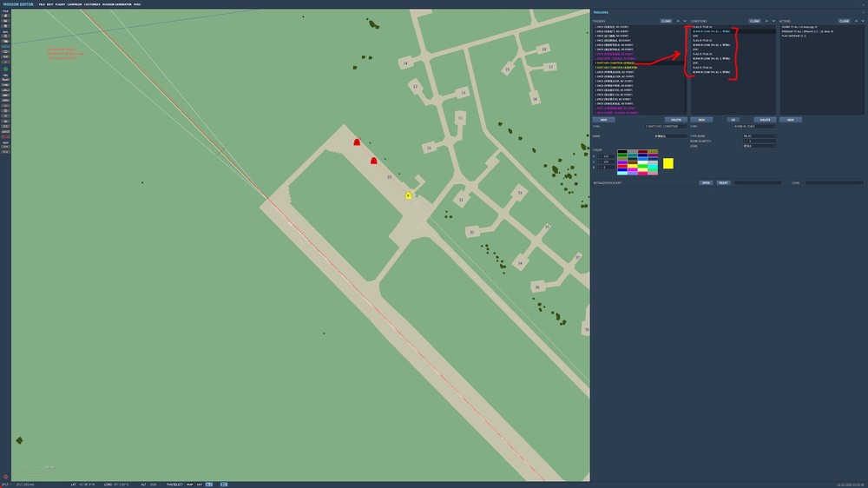Clone the selected trigger

coord(666,21)
